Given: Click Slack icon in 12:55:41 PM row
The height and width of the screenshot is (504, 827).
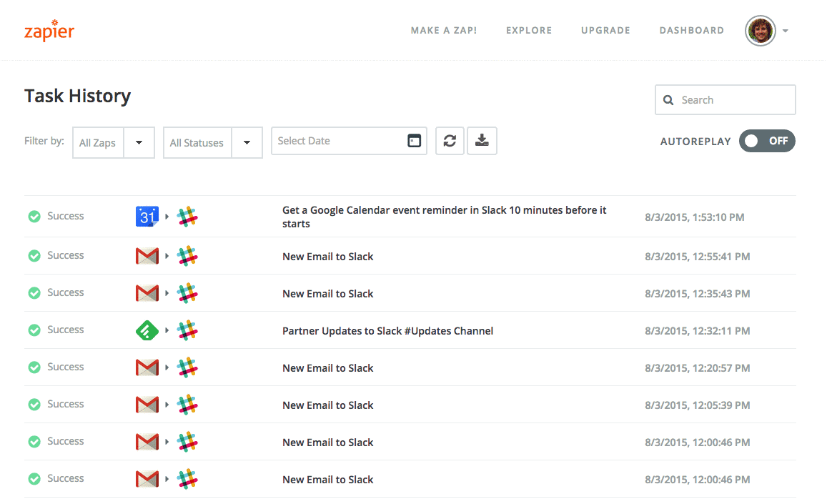Looking at the screenshot, I should point(187,256).
